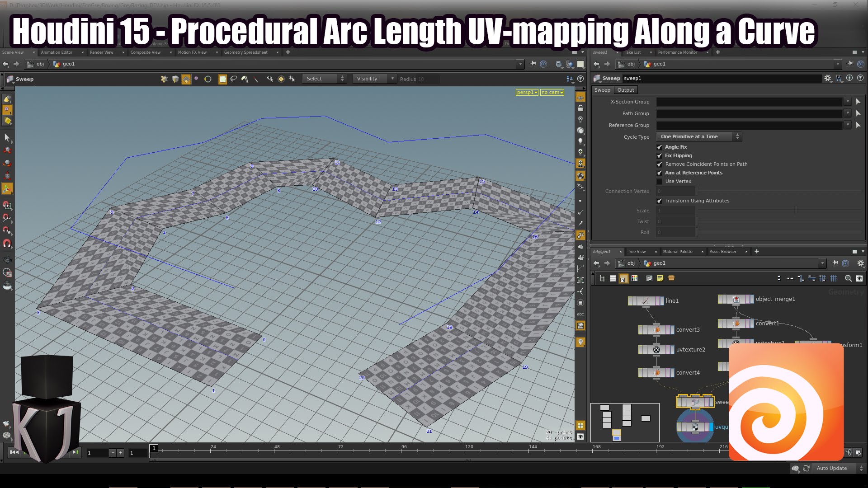Open the Geometry Spreadsheet tab
This screenshot has height=488, width=868.
click(245, 52)
